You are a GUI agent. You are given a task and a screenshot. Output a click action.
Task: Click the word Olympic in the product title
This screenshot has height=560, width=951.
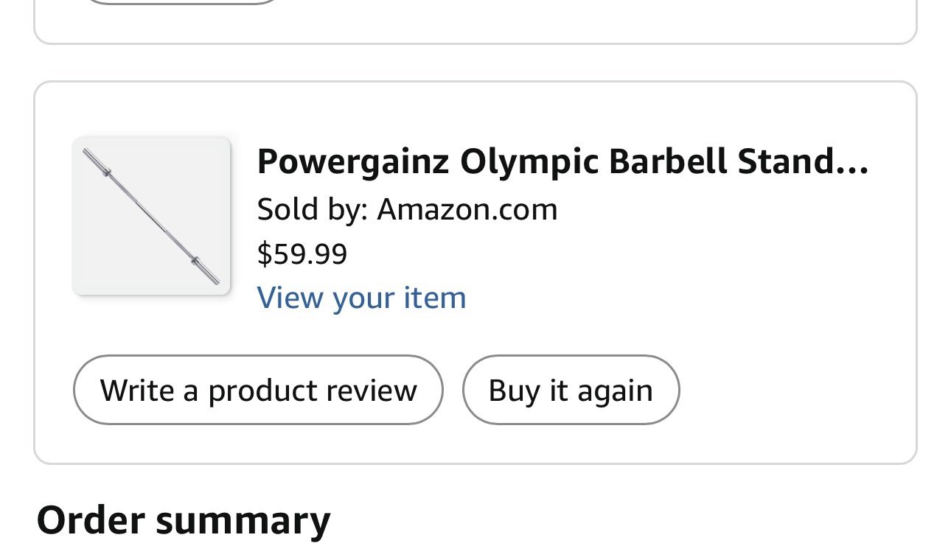tap(529, 161)
